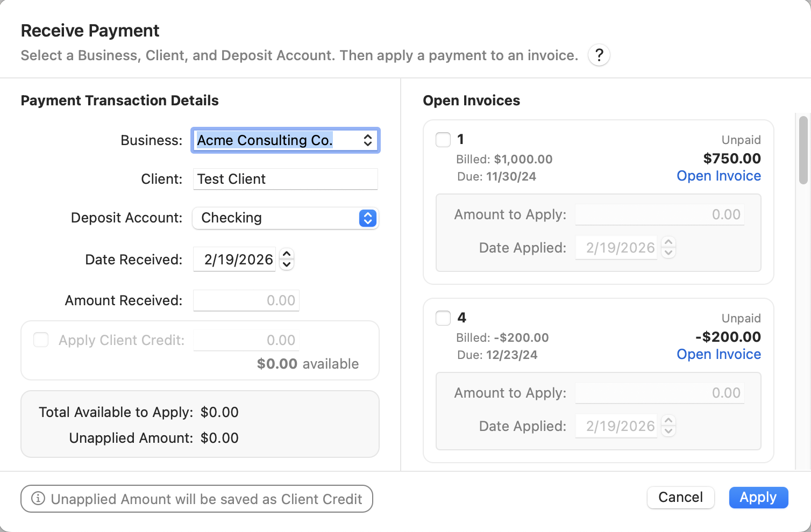Click invoice 4 Amount to Apply field

(x=659, y=393)
